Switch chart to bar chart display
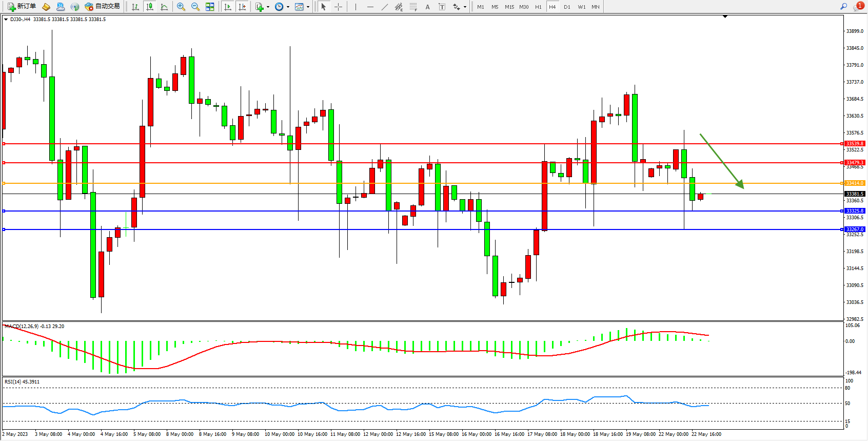 (x=135, y=7)
